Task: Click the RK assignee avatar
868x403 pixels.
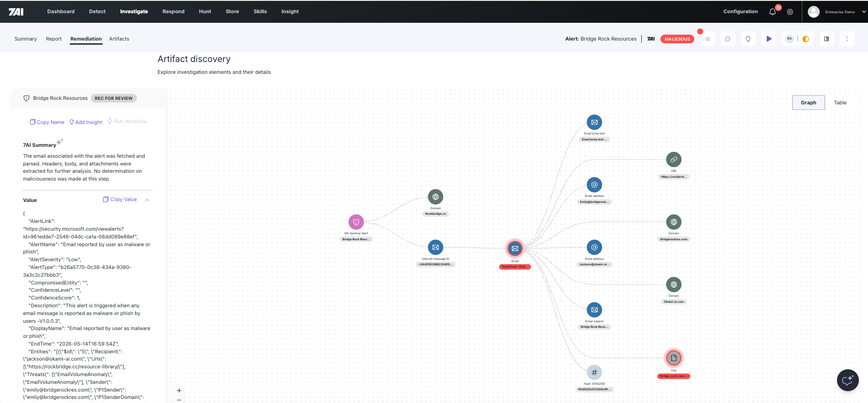Action: click(790, 39)
